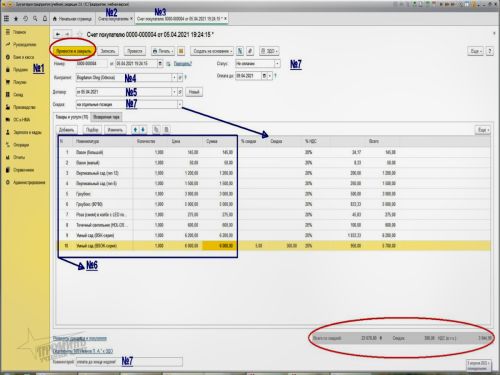
Task: Click 'Записать' button
Action: 108,51
